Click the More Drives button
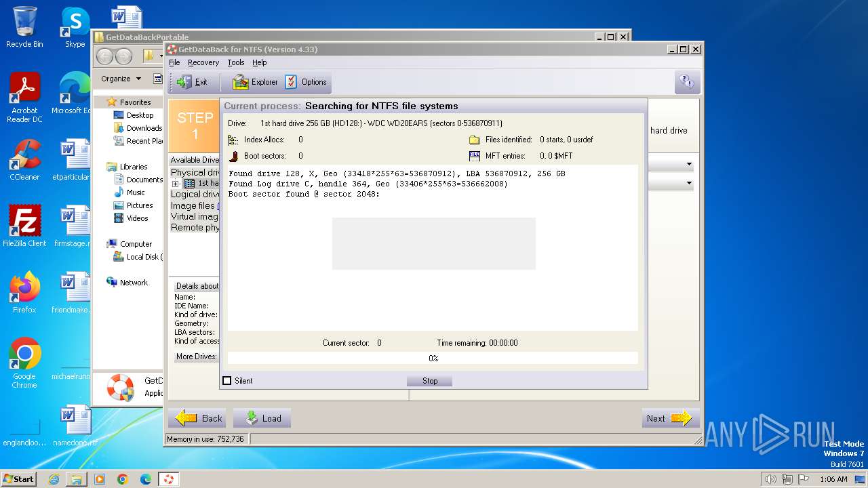The height and width of the screenshot is (488, 868). click(197, 357)
